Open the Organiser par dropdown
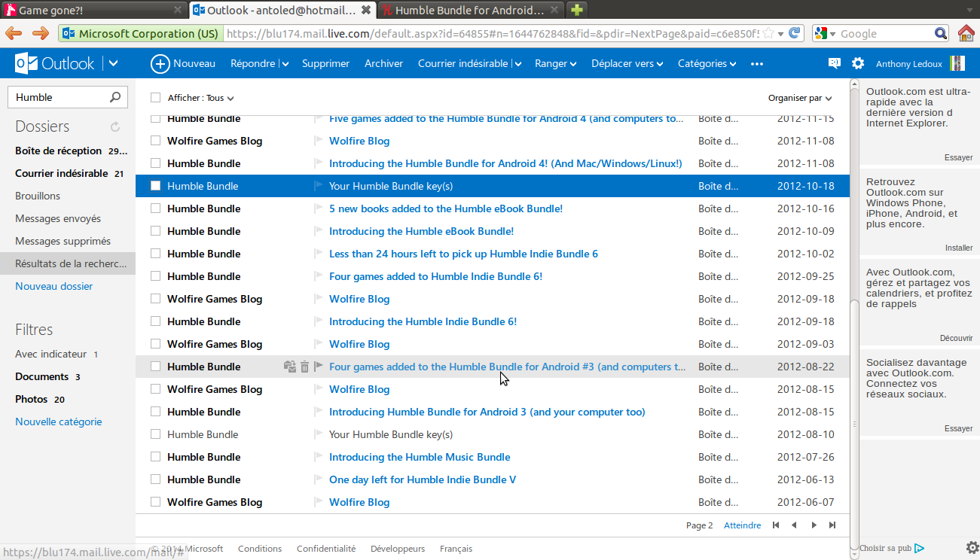The width and height of the screenshot is (980, 560). 800,98
